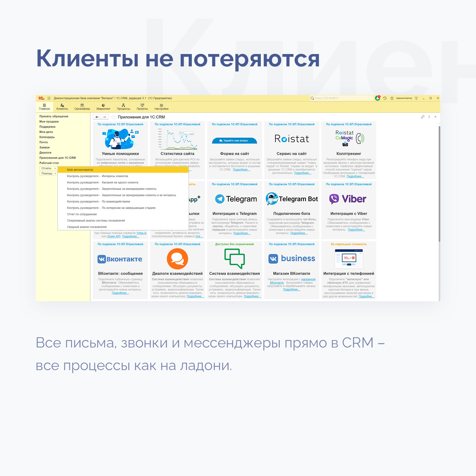
Task: Click the Администратор user name
Action: tap(404, 98)
